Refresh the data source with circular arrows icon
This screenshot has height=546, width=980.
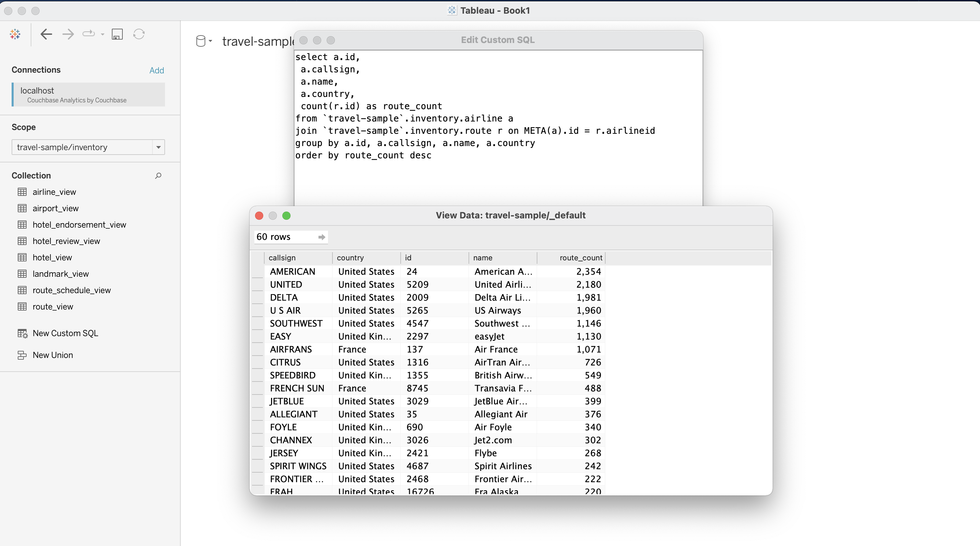click(x=139, y=34)
